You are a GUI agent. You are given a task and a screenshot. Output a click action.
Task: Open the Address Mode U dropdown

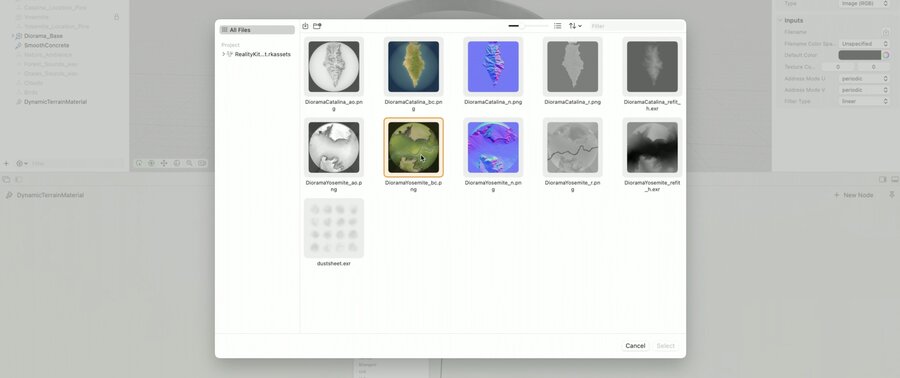(864, 78)
